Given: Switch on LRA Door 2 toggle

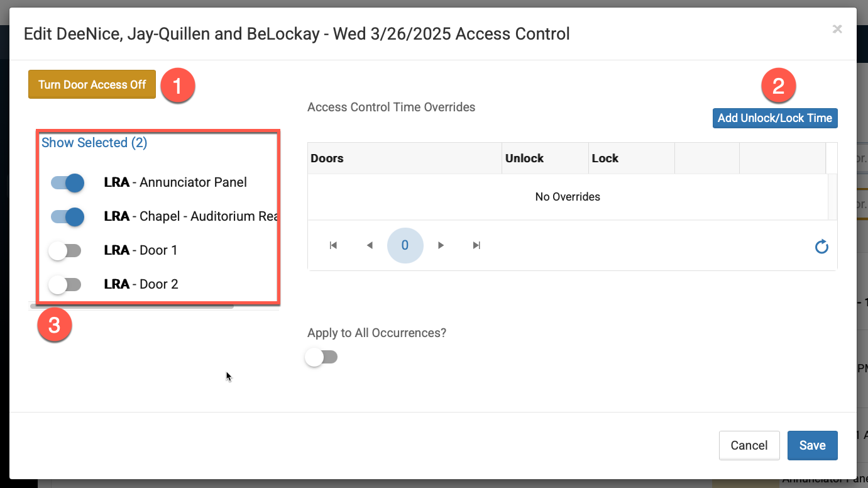Looking at the screenshot, I should coord(65,285).
